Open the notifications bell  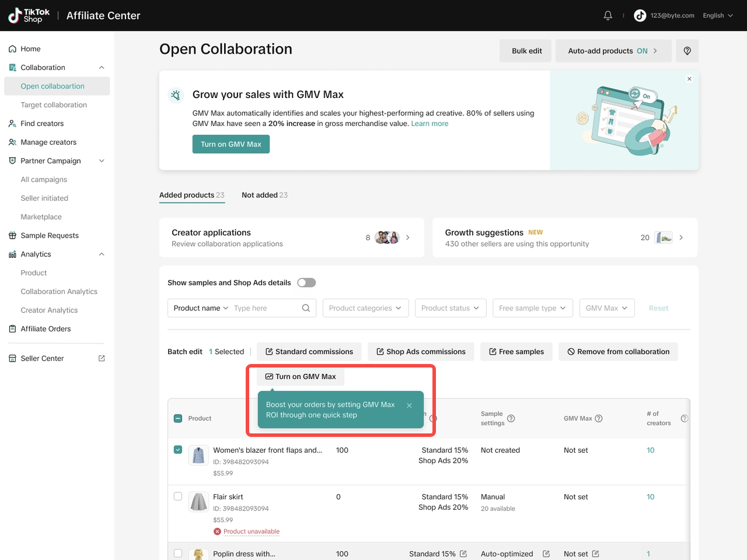pyautogui.click(x=608, y=16)
